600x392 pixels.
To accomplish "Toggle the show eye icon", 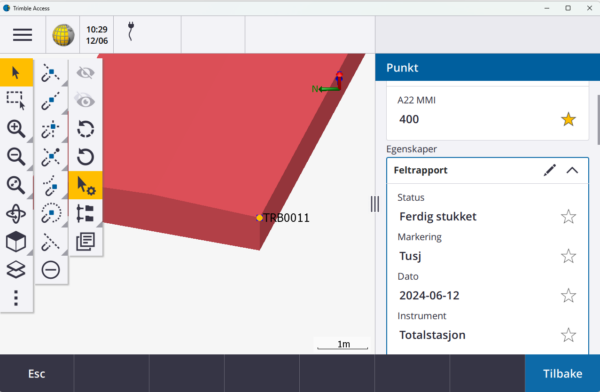I will 85,101.
